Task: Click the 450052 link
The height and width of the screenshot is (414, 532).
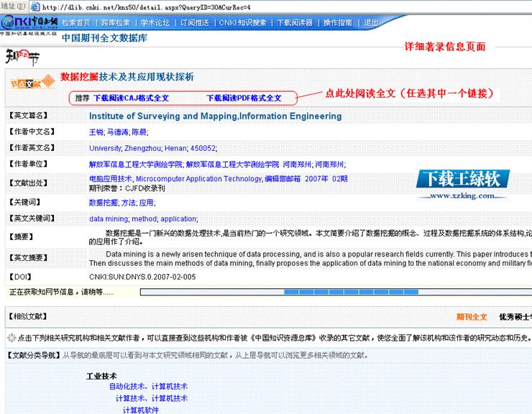Action: 203,148
